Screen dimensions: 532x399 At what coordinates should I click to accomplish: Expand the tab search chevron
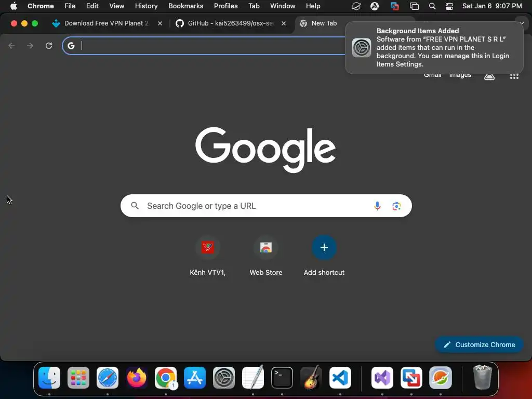(521, 23)
